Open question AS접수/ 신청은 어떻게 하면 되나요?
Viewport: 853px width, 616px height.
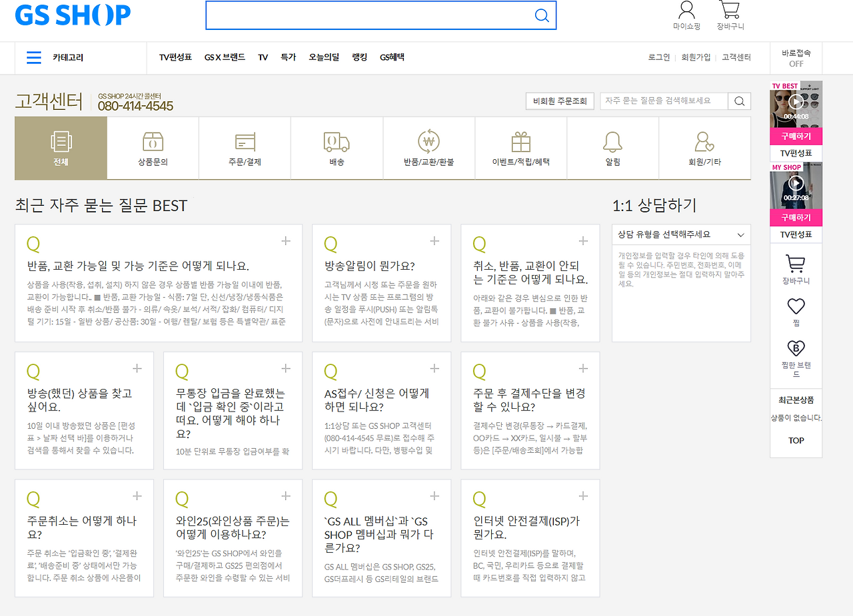pos(377,400)
